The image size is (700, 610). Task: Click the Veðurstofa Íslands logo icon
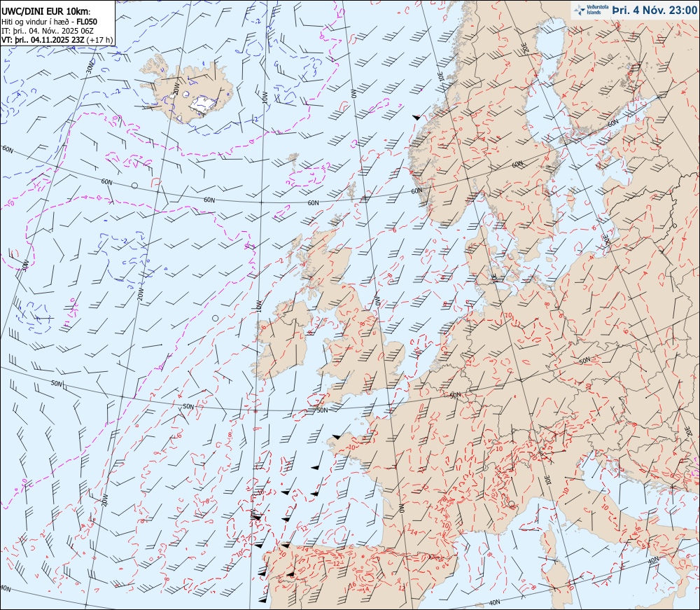coord(580,10)
